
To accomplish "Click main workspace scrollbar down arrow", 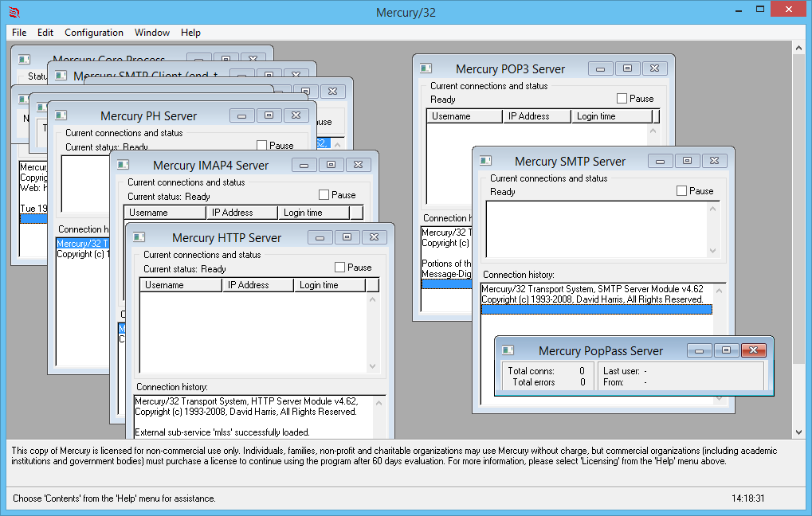I will pyautogui.click(x=798, y=432).
